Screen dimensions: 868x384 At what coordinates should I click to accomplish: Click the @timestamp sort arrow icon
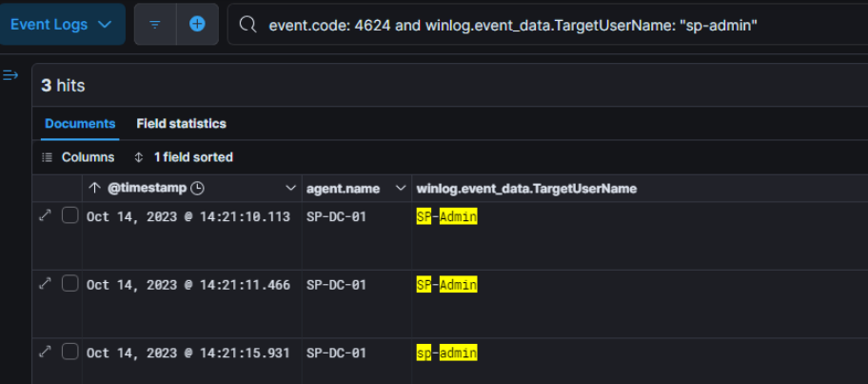click(x=94, y=189)
